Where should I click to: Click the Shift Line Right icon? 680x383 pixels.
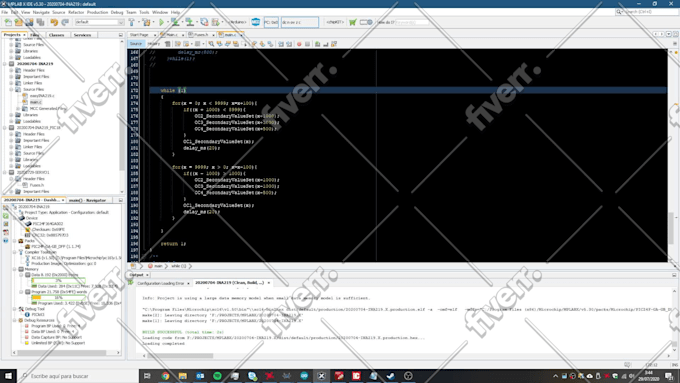pyautogui.click(x=289, y=44)
